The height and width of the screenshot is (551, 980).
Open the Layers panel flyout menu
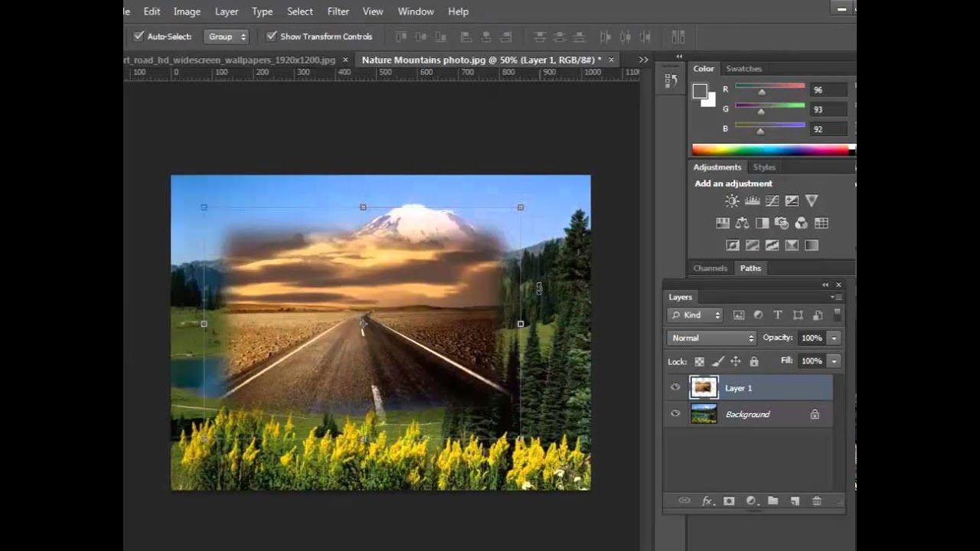click(836, 297)
